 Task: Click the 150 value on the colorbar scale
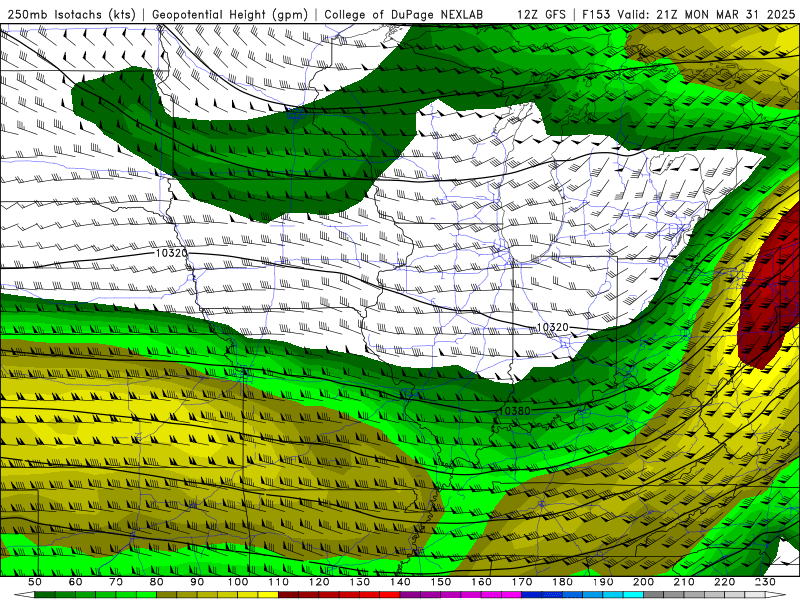[441, 582]
